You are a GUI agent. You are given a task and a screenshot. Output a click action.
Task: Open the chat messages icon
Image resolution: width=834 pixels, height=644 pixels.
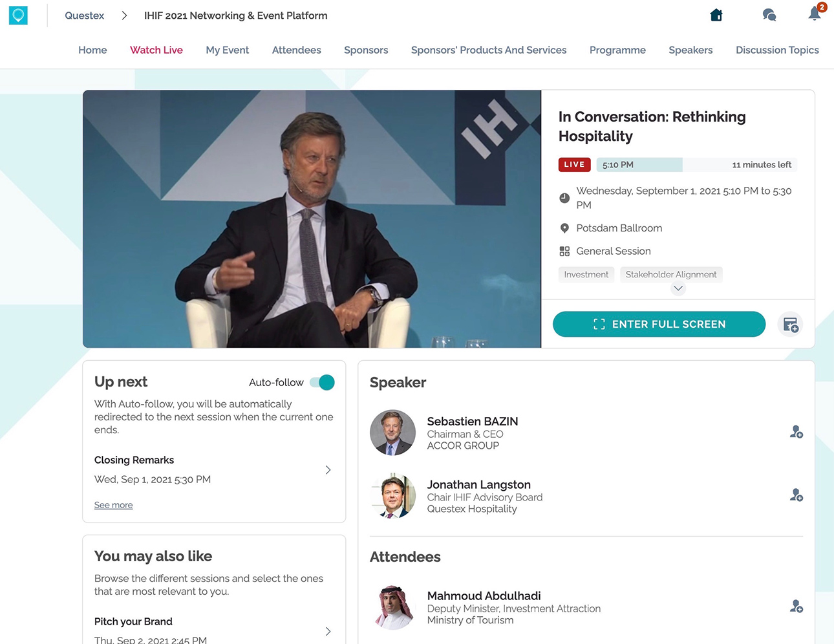click(x=769, y=15)
